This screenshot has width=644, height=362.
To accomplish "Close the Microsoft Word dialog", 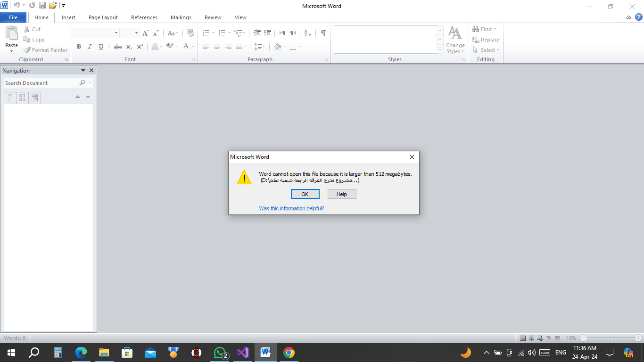I will click(412, 157).
